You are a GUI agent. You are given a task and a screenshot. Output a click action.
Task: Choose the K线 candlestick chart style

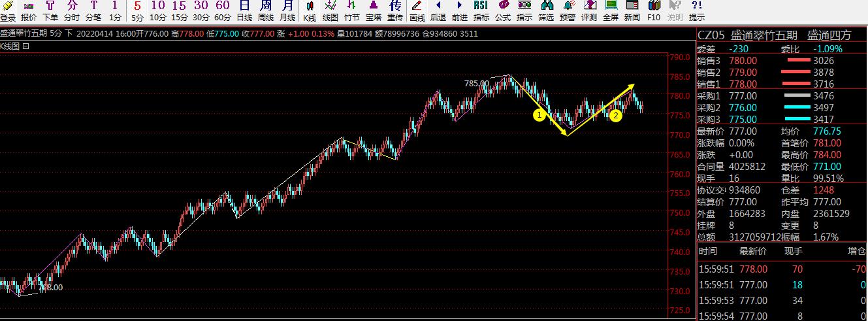coord(310,11)
